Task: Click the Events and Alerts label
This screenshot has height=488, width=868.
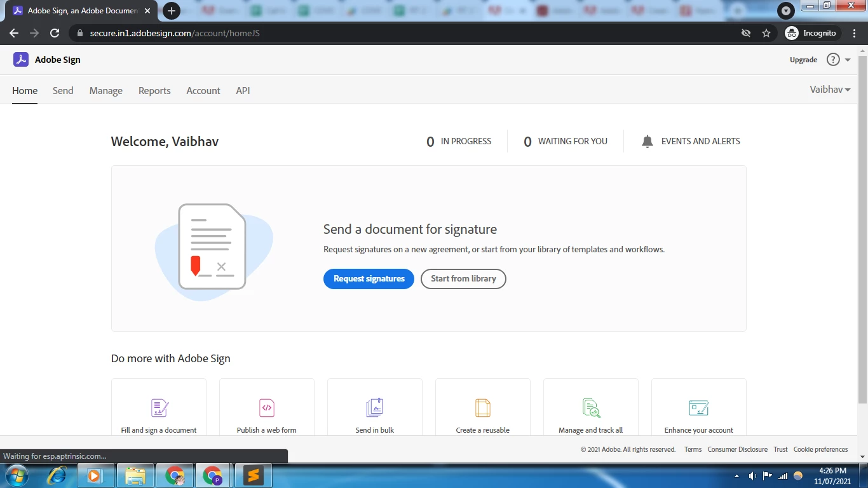Action: [700, 142]
